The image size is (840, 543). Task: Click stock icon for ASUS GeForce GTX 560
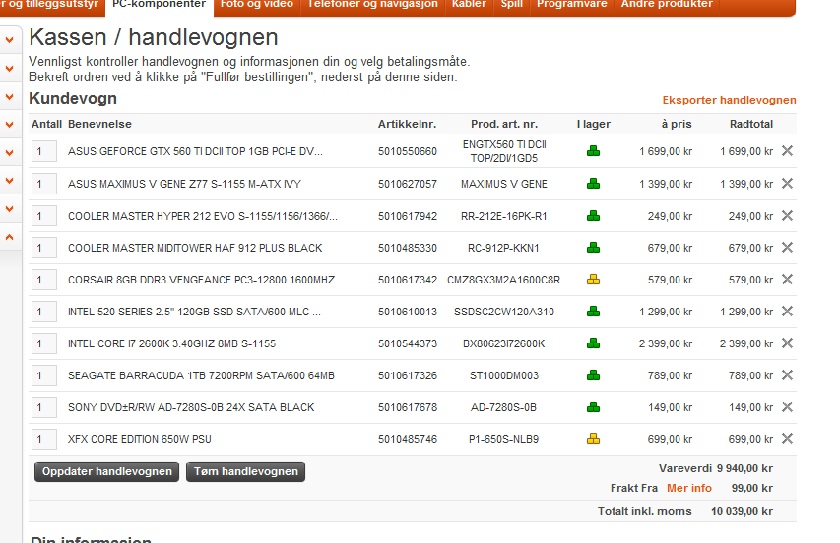(594, 151)
